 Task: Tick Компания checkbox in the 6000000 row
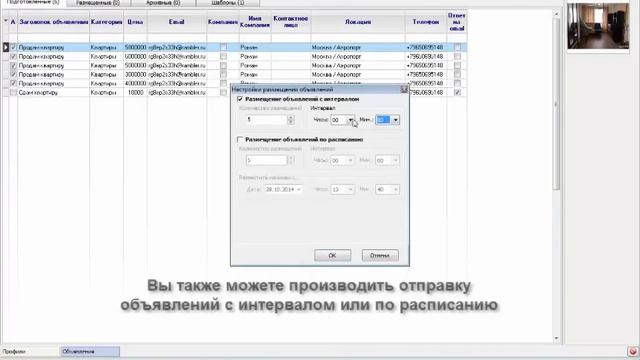click(223, 56)
